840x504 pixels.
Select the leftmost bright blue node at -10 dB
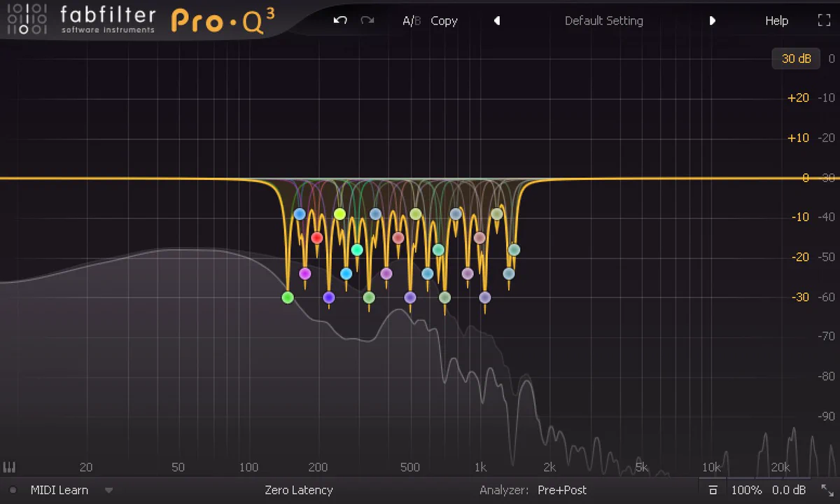click(x=300, y=214)
